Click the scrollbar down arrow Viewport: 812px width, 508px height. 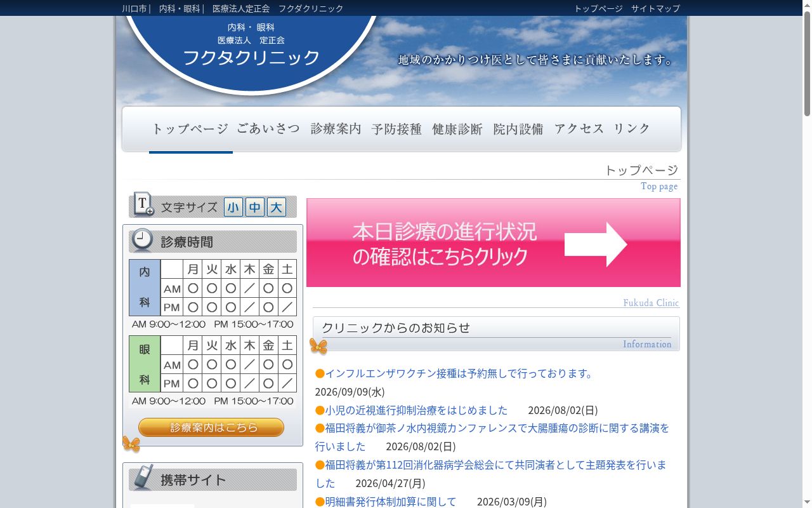(x=807, y=503)
